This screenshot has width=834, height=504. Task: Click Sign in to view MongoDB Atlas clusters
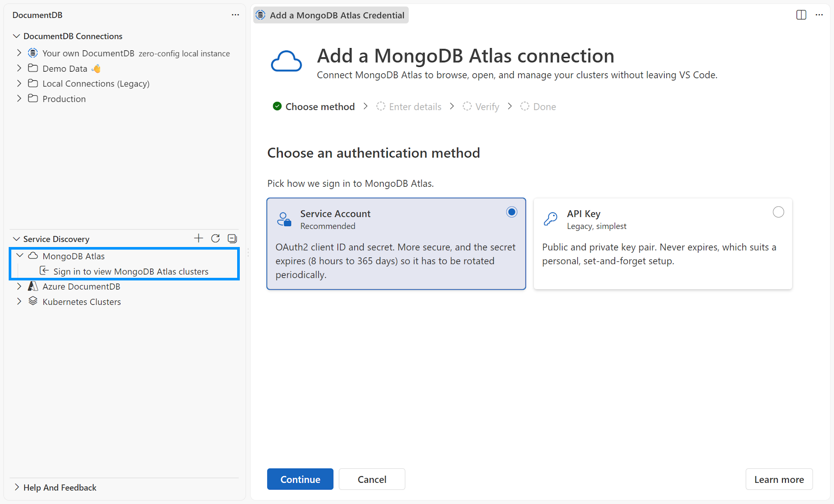click(131, 271)
